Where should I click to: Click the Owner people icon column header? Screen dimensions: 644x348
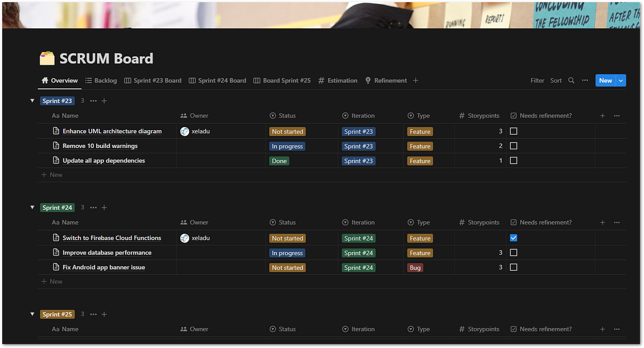pos(185,115)
